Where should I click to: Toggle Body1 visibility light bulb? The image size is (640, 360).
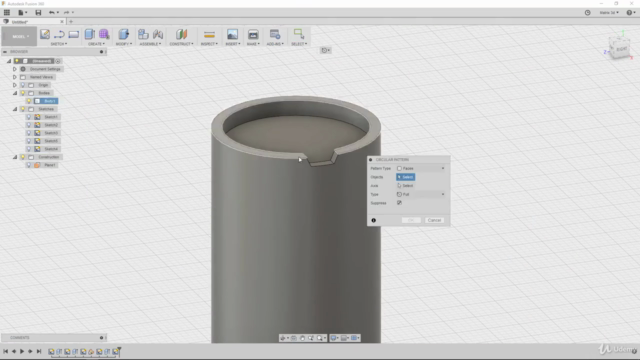[x=29, y=101]
